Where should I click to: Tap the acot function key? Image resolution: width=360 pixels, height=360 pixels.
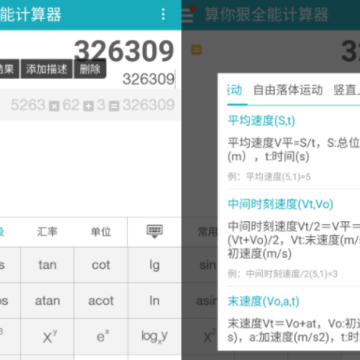pos(101,301)
